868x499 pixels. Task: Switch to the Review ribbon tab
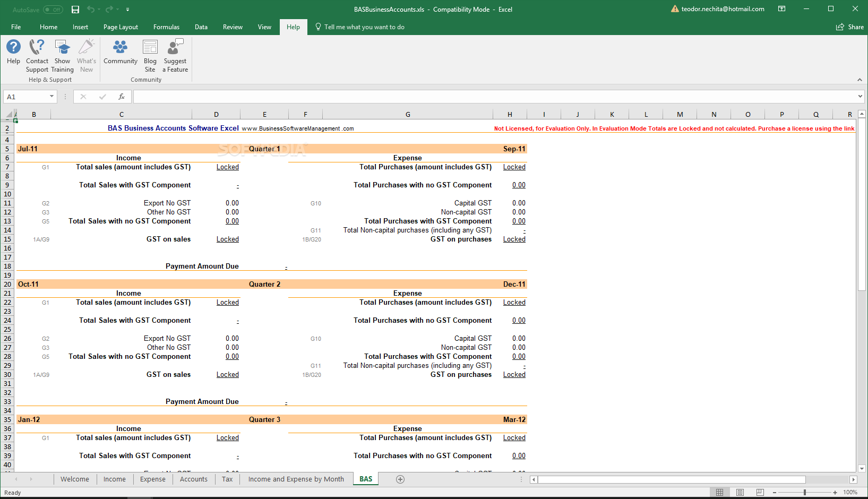pos(233,27)
